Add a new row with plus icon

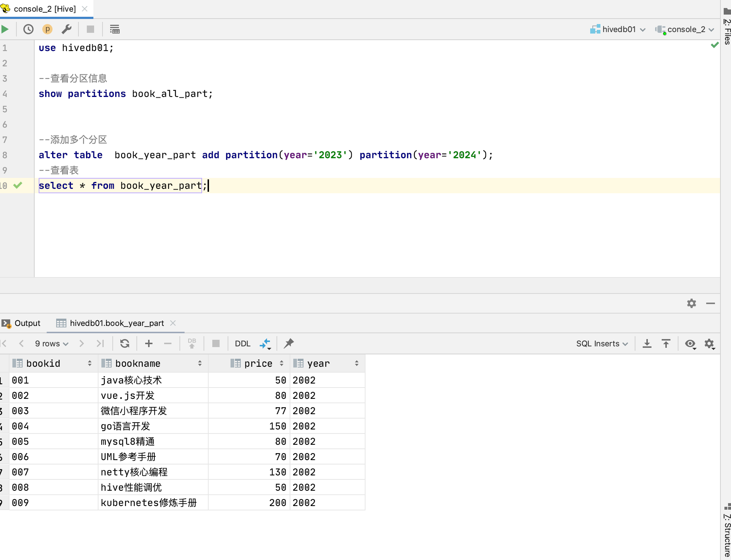[x=149, y=343]
